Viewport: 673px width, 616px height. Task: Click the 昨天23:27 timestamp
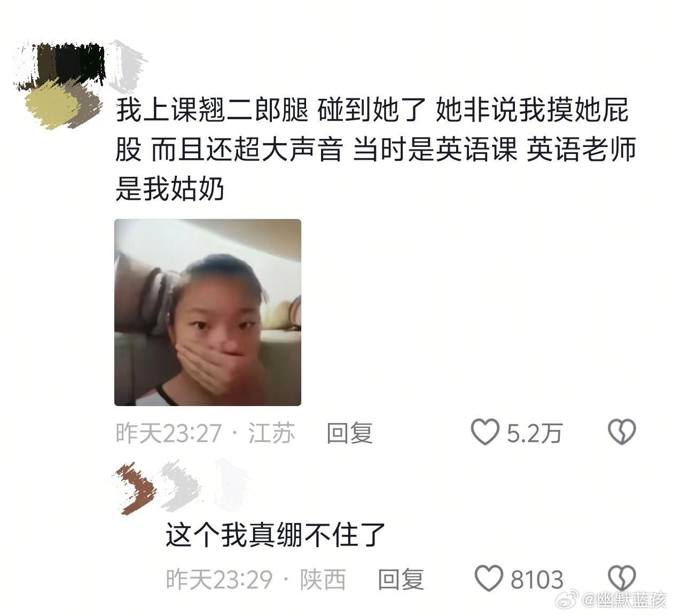pos(169,433)
